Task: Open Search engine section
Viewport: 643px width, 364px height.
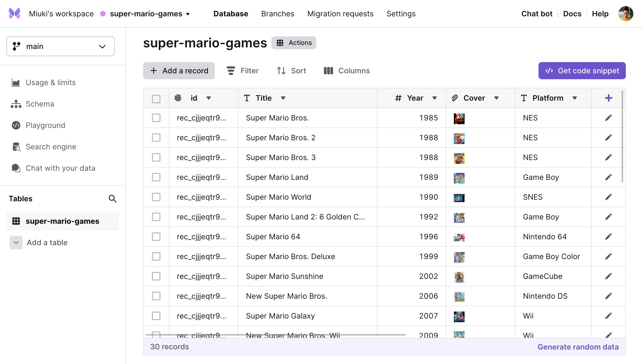Action: click(44, 147)
